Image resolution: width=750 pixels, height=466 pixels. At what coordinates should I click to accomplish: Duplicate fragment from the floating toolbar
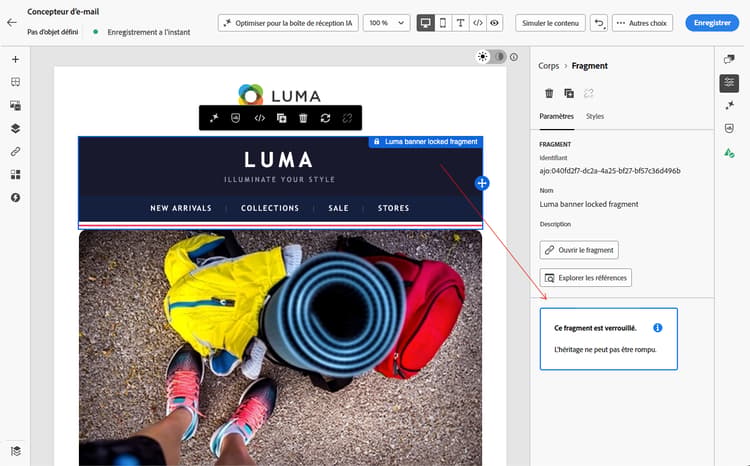(x=281, y=118)
